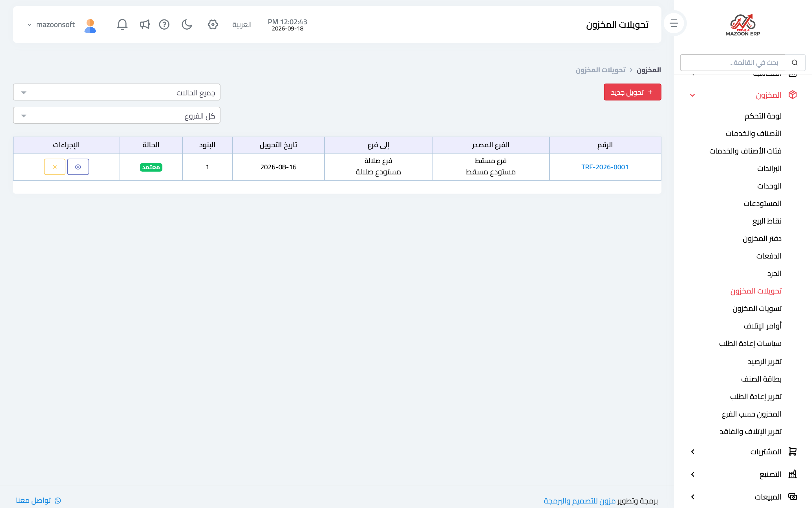Open البراندات menu item

tap(769, 168)
